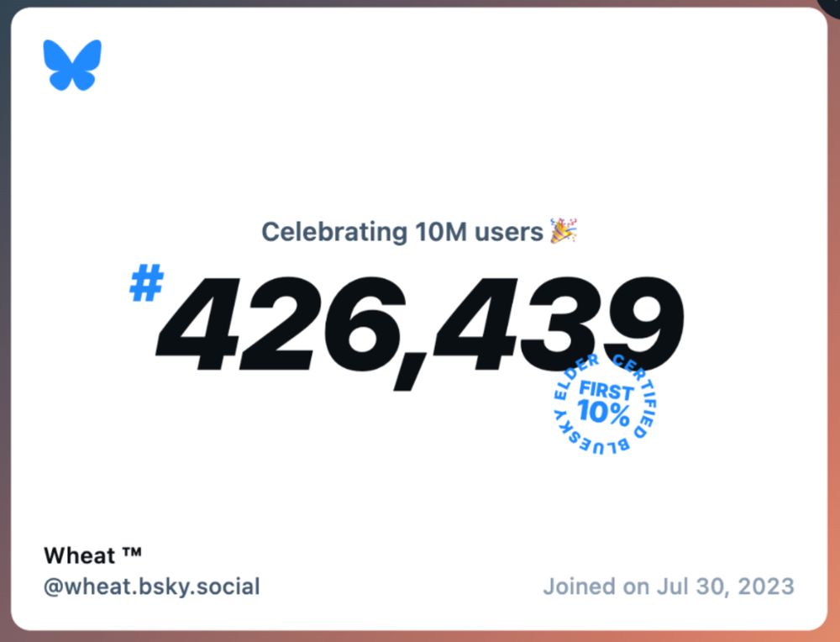Select the '10%' text inside the stamp

(604, 413)
